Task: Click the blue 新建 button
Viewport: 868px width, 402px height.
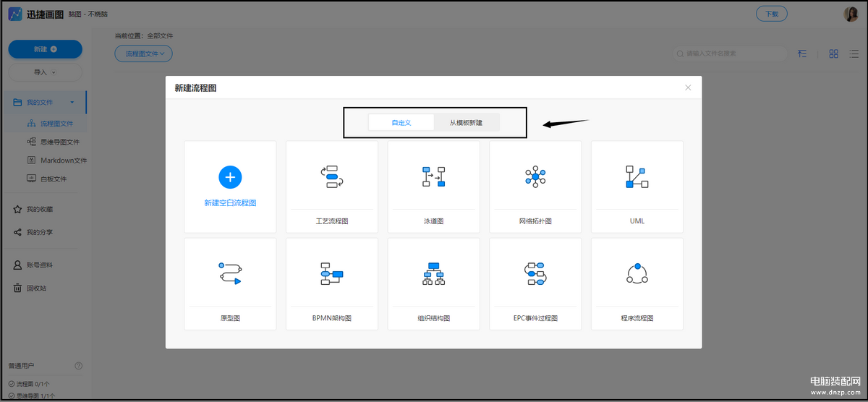Action: click(x=45, y=49)
